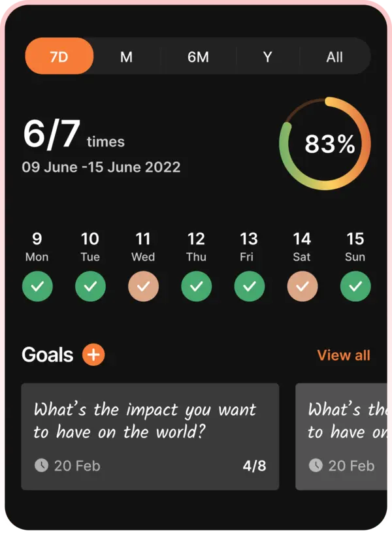The height and width of the screenshot is (535, 392).
Task: Click the clock icon on first goal card
Action: (x=41, y=465)
